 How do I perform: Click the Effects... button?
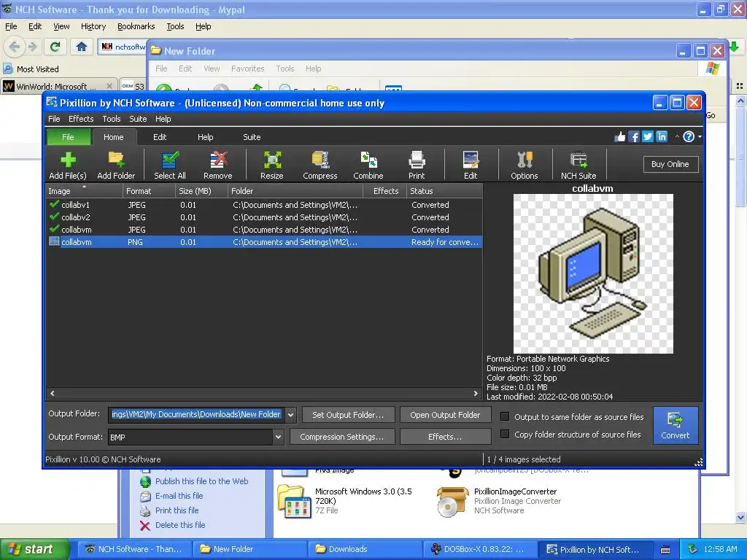pos(445,437)
